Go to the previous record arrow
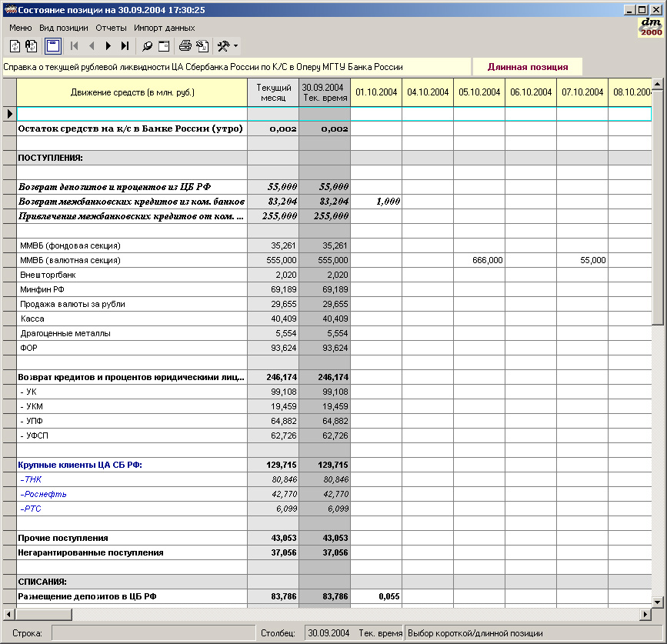This screenshot has width=667, height=644. (91, 46)
